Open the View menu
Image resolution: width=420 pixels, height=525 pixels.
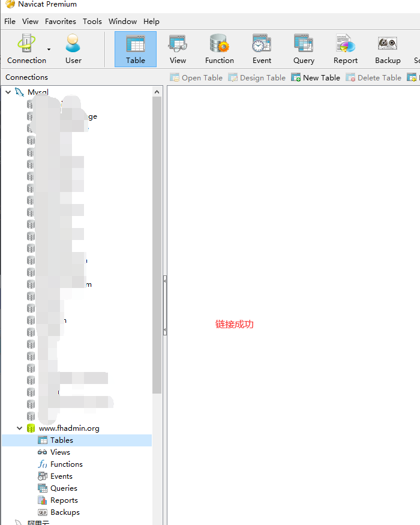30,22
